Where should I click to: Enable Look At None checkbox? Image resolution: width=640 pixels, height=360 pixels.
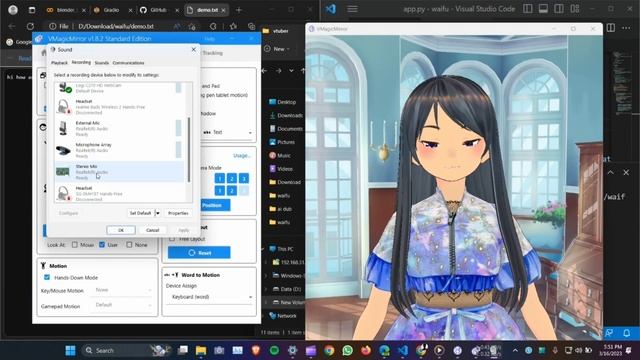129,245
